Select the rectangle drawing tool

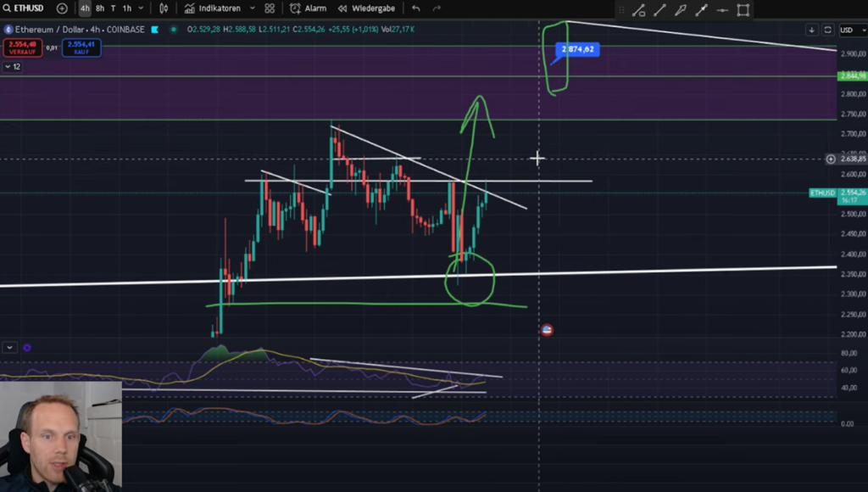pyautogui.click(x=743, y=10)
